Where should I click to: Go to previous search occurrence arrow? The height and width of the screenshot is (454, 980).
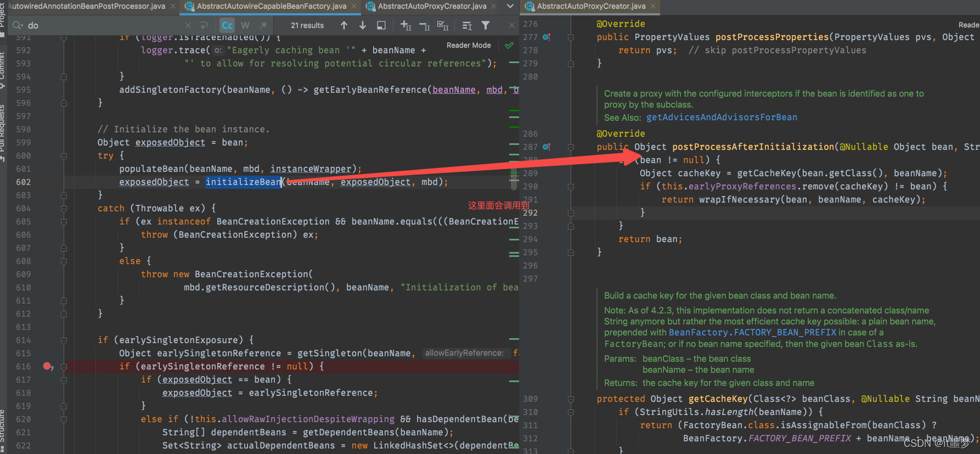point(344,25)
